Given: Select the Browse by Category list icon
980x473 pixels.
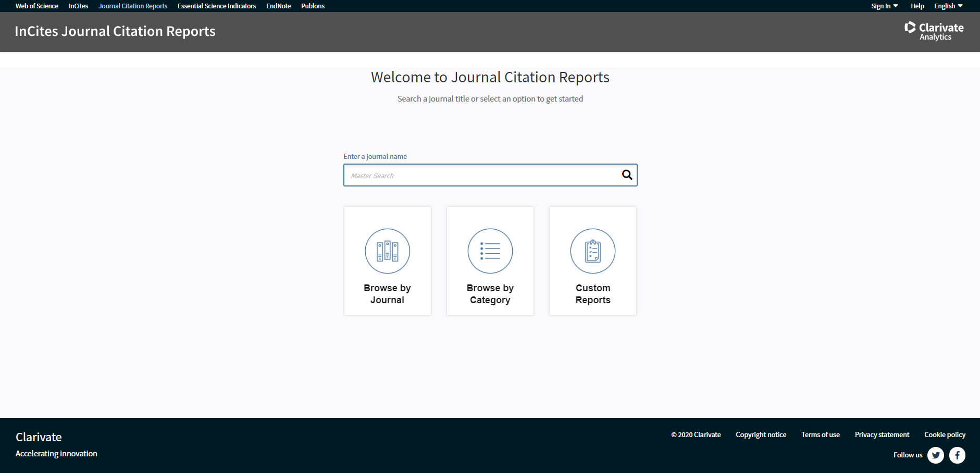Looking at the screenshot, I should tap(490, 251).
